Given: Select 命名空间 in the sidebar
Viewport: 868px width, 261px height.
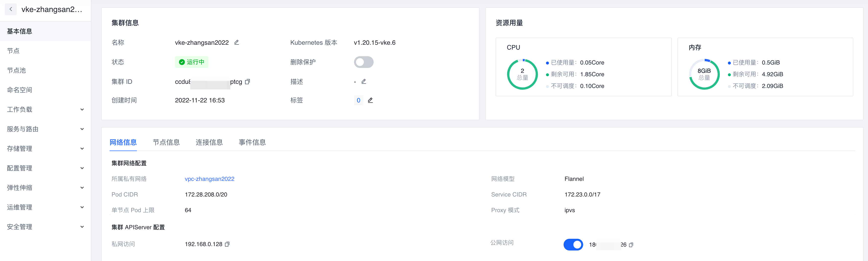Looking at the screenshot, I should 20,90.
